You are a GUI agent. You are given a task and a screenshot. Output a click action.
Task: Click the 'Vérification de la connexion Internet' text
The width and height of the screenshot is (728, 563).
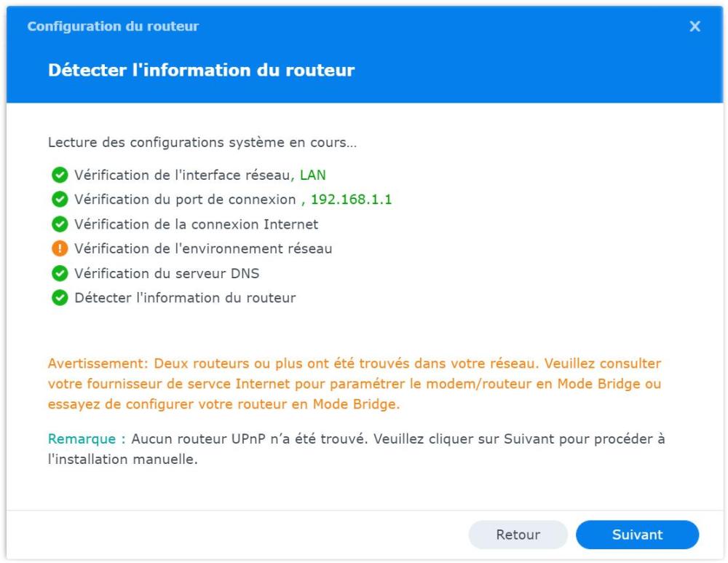pos(196,224)
